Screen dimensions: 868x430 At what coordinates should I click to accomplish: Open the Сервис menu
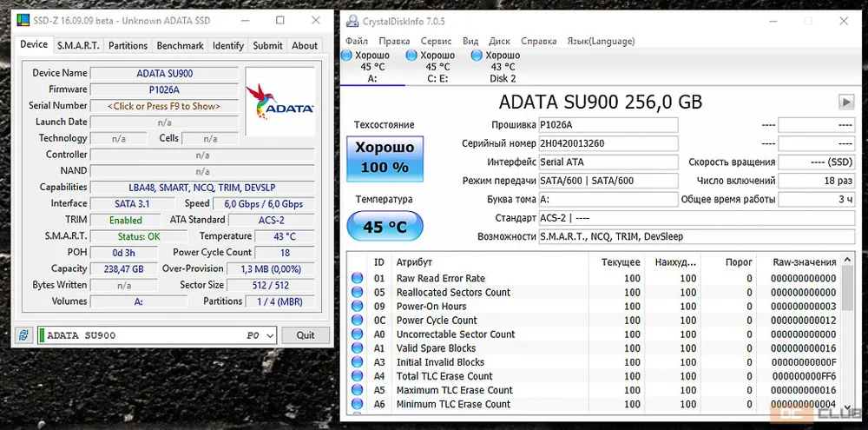pos(436,41)
